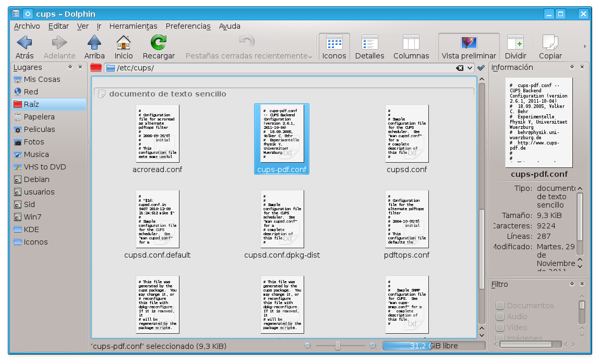The width and height of the screenshot is (600, 364).
Task: Split the view with Dividir
Action: 515,46
